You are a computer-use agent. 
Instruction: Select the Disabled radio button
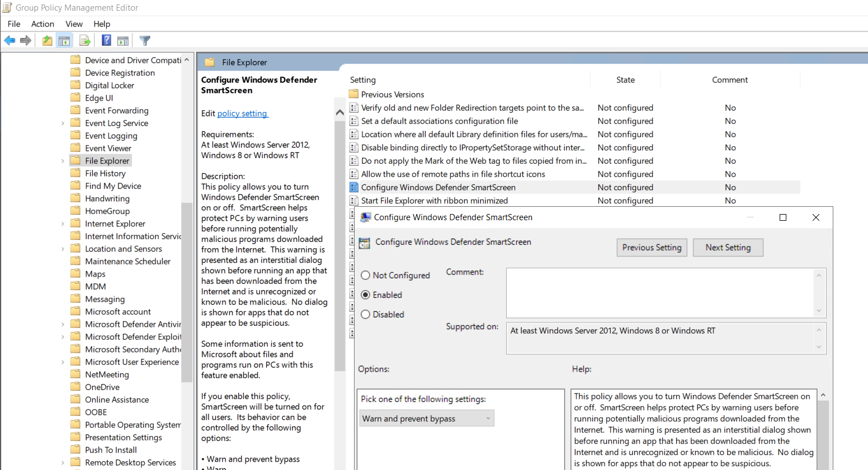[x=366, y=314]
